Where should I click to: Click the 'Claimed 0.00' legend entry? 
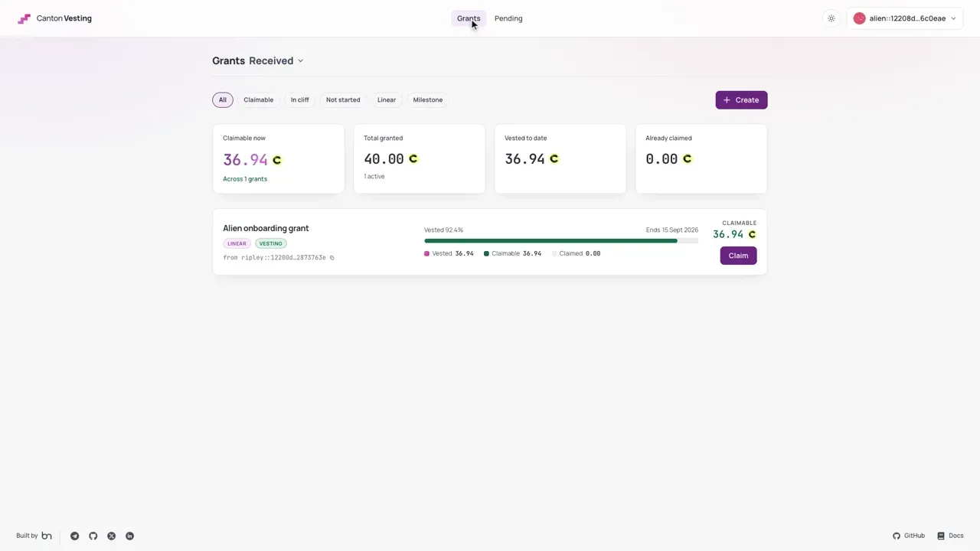point(577,253)
